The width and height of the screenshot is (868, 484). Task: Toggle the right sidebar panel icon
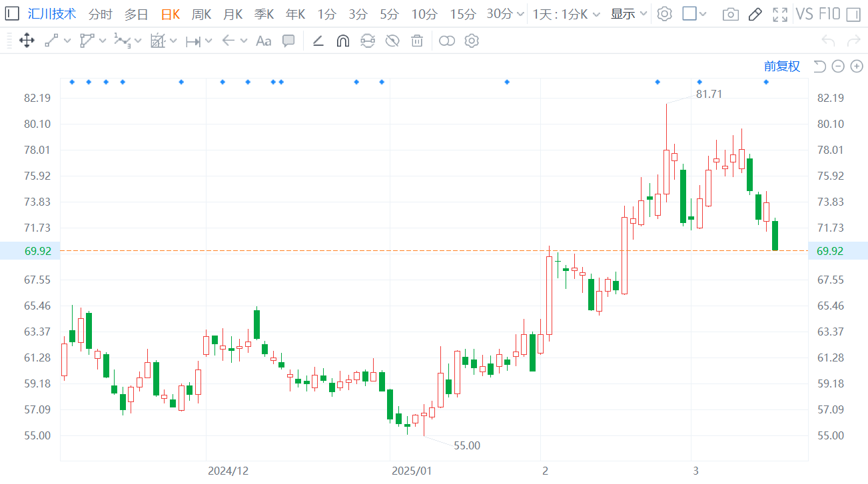pos(853,14)
